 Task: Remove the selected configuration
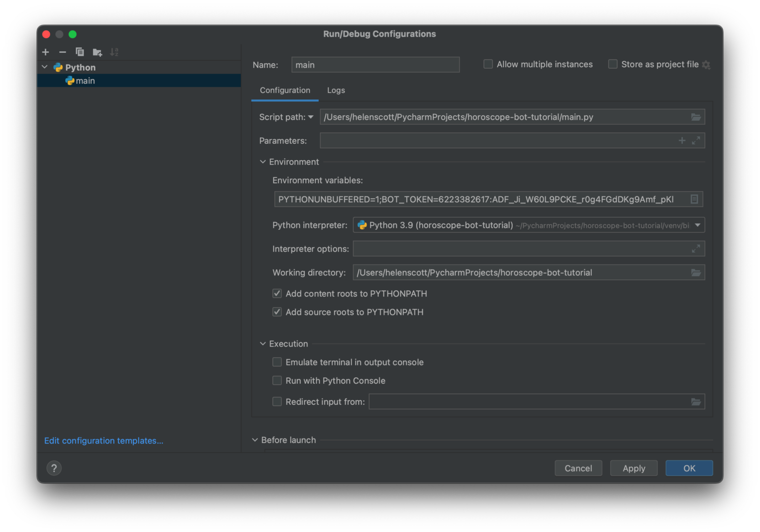(x=62, y=52)
